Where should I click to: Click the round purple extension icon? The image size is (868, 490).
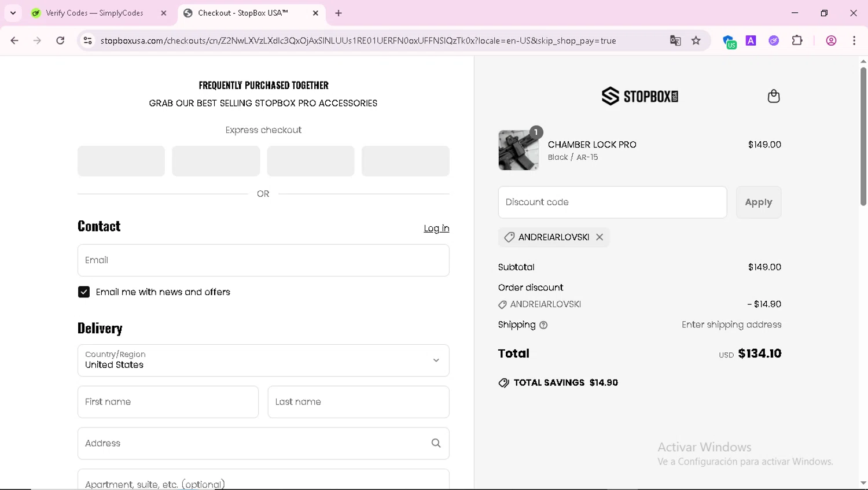(x=774, y=40)
